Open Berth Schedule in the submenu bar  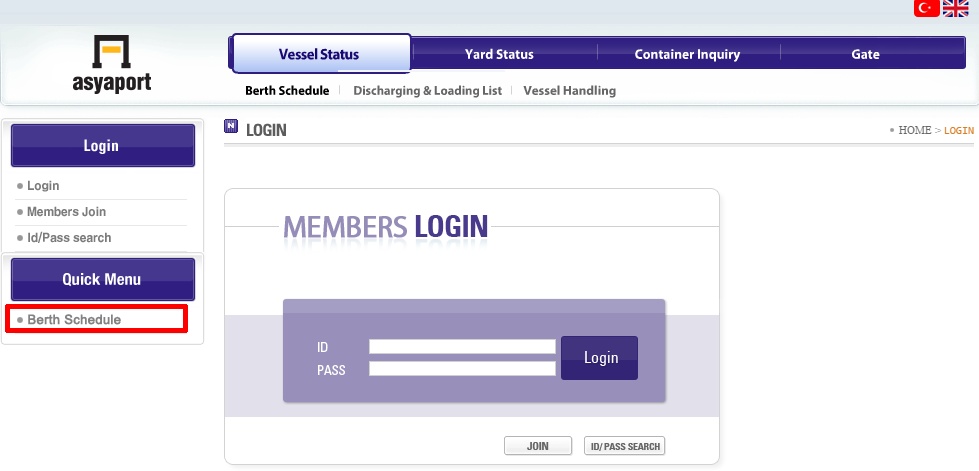(x=287, y=91)
